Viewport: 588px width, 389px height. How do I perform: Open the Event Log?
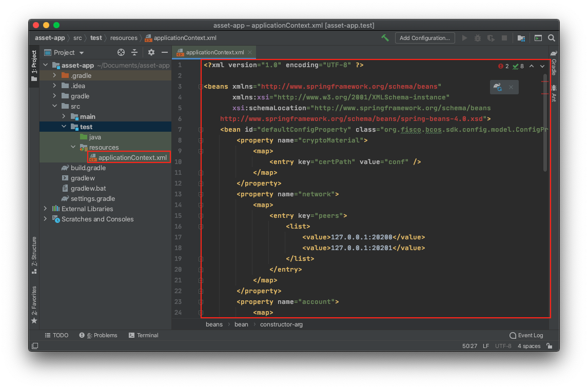click(x=526, y=335)
